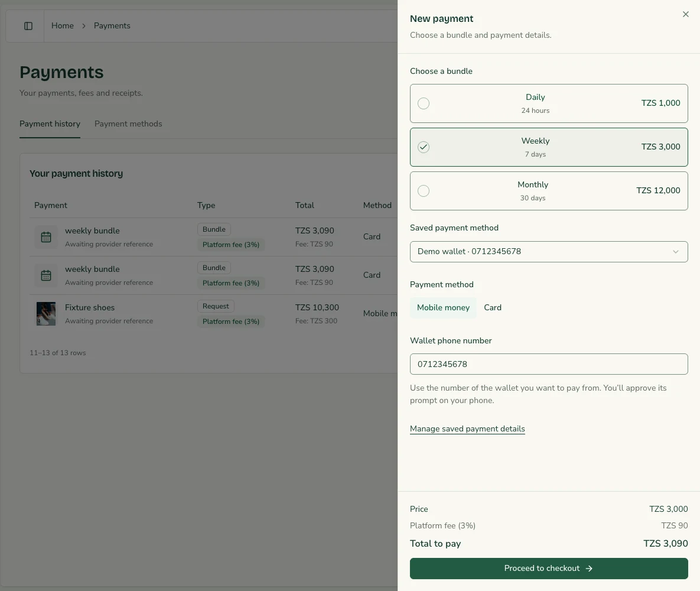Go to Payments breadcrumb
The image size is (700, 591).
tap(112, 25)
